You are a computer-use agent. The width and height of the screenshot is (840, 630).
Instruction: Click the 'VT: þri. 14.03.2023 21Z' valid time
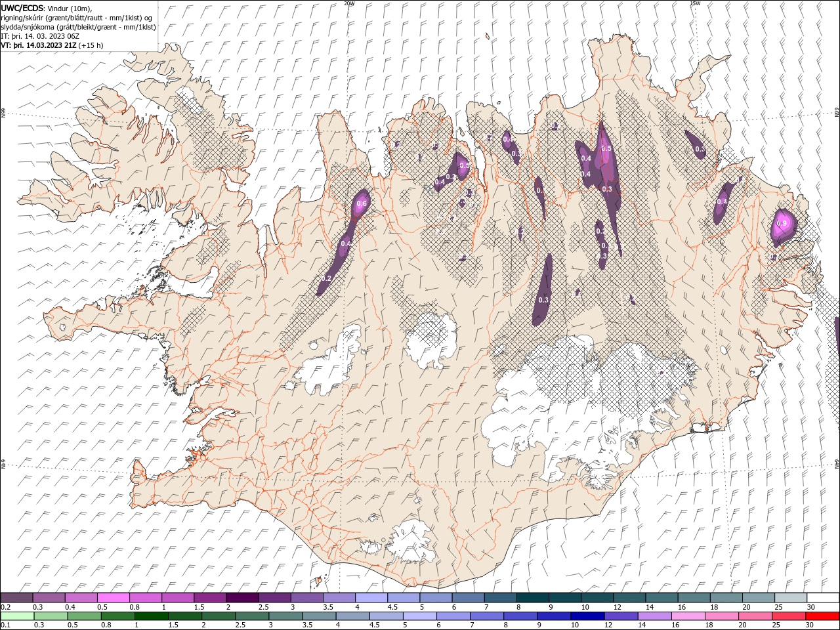tap(39, 45)
